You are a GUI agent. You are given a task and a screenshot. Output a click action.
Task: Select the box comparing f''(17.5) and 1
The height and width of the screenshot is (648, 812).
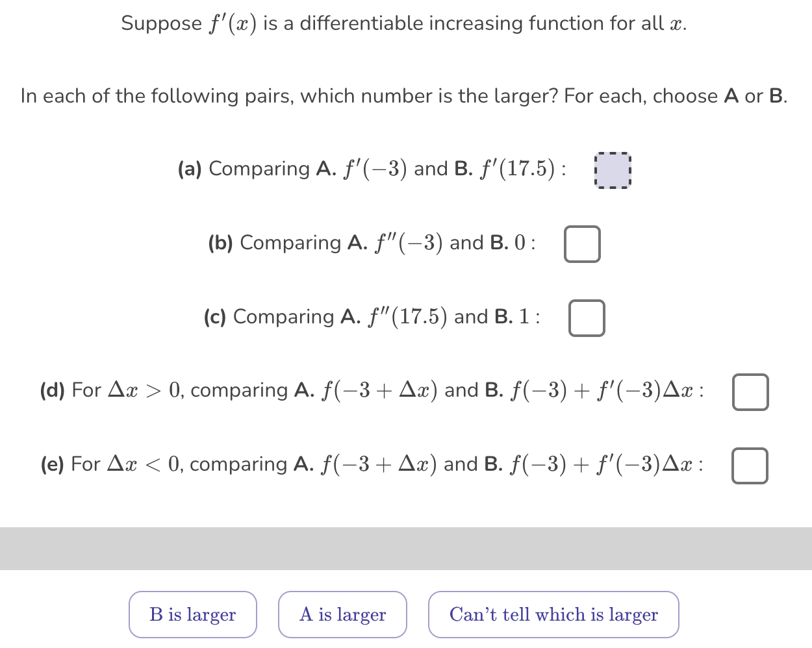pyautogui.click(x=587, y=318)
